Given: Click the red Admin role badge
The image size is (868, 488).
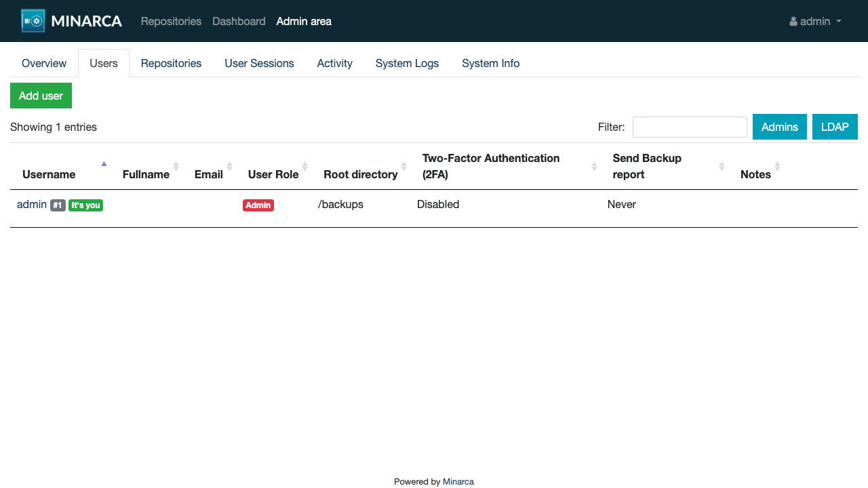Looking at the screenshot, I should click(258, 205).
